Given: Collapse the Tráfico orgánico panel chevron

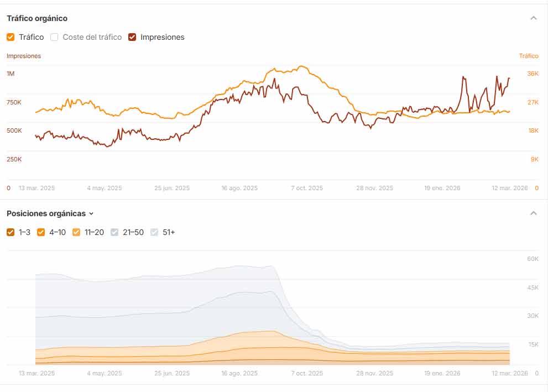Looking at the screenshot, I should click(x=534, y=18).
